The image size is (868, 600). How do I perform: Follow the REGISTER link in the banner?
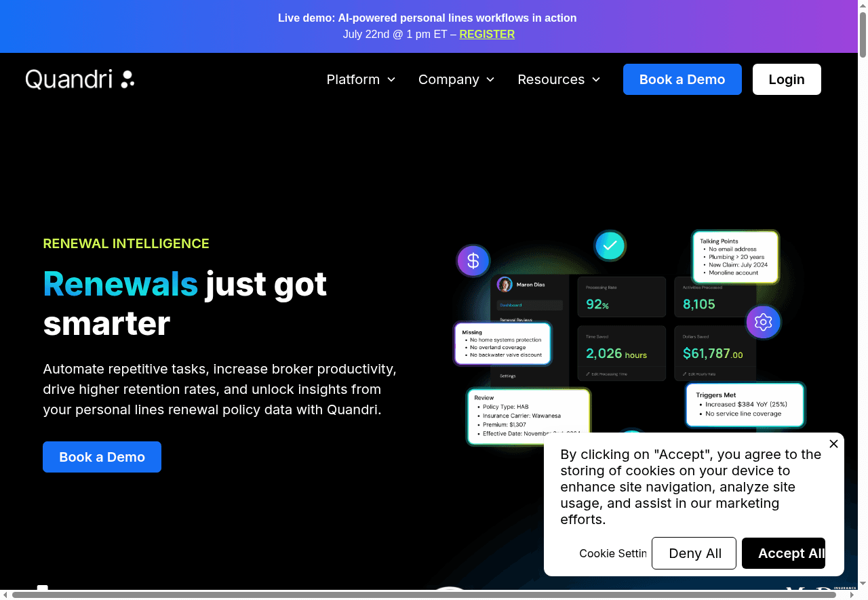pyautogui.click(x=487, y=34)
